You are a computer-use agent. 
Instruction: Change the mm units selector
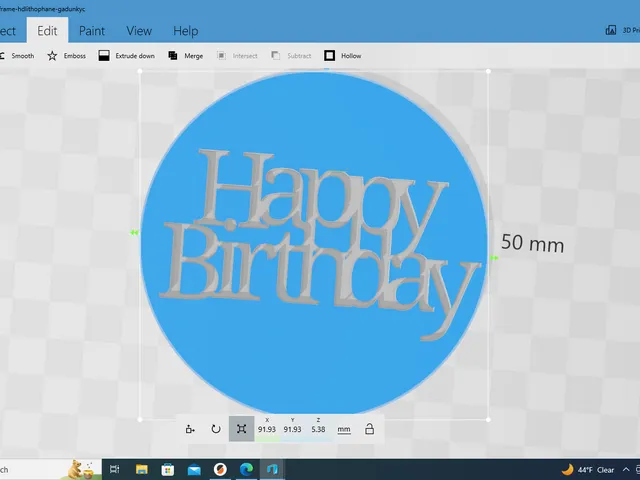click(344, 429)
